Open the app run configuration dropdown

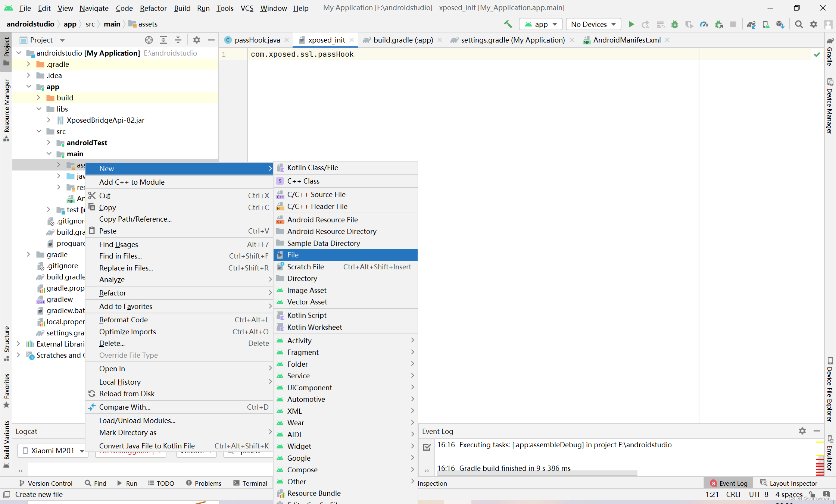(x=541, y=24)
